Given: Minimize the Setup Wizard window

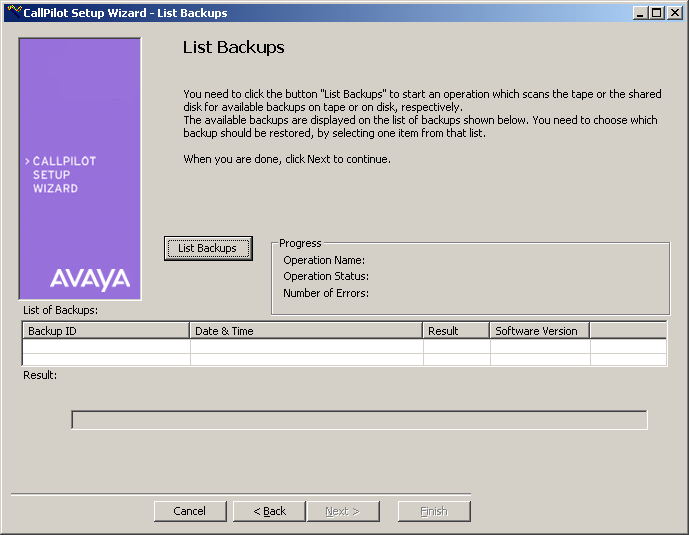Looking at the screenshot, I should tap(640, 13).
